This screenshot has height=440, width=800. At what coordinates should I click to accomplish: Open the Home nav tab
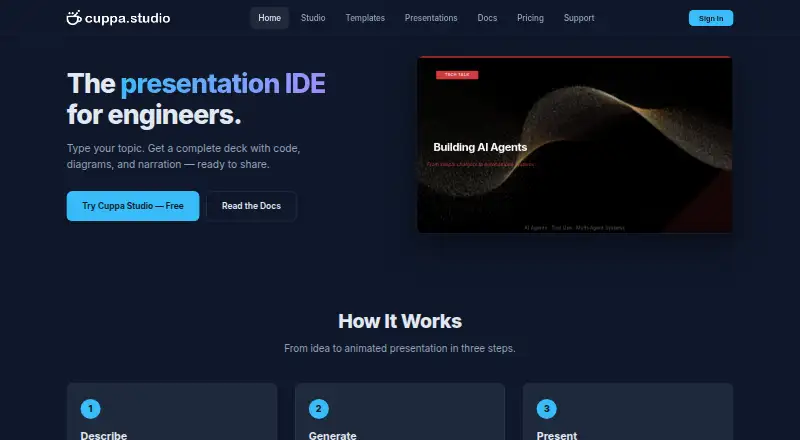(269, 18)
